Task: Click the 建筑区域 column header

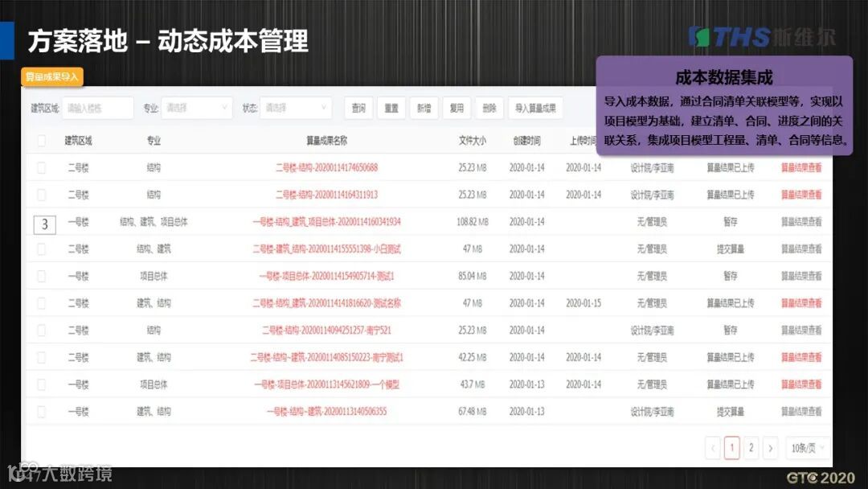Action: (78, 141)
